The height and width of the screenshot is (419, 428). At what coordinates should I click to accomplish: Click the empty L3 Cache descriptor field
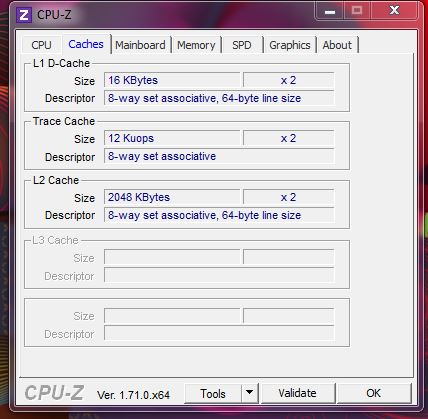pyautogui.click(x=219, y=275)
